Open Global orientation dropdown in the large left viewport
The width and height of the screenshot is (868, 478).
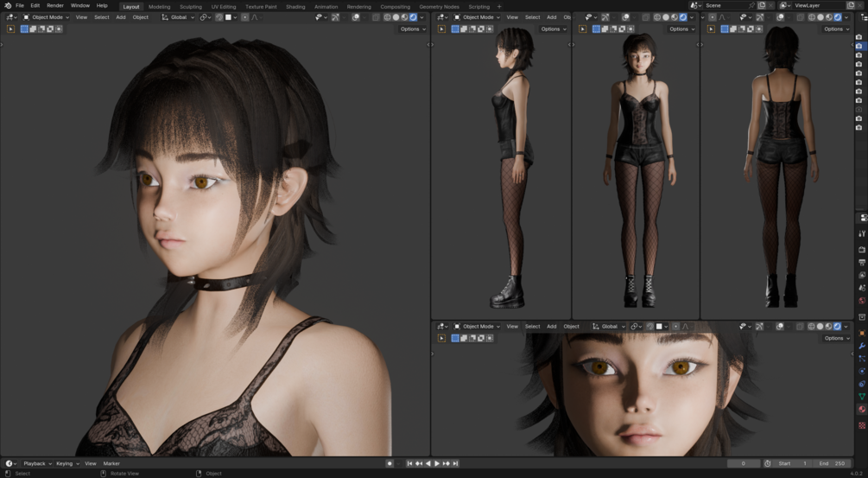point(178,17)
